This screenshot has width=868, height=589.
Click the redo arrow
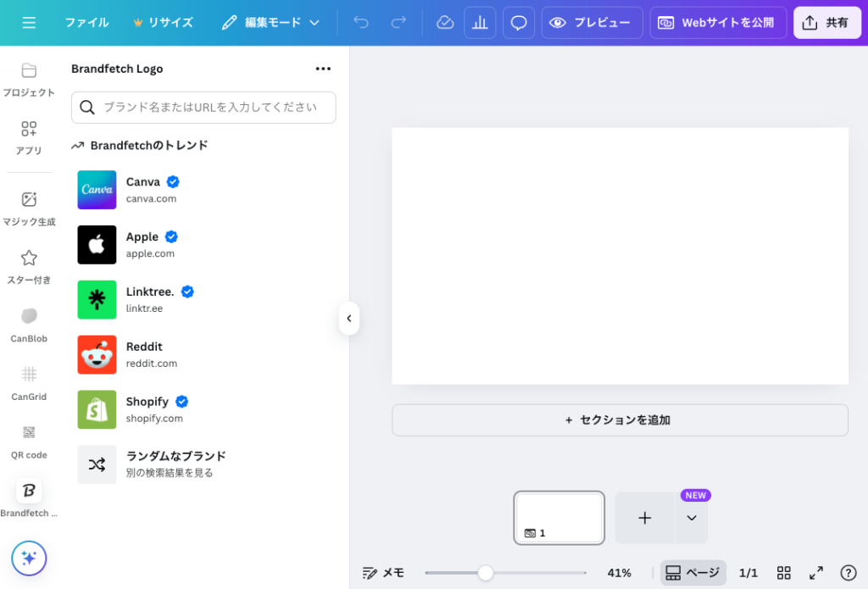398,23
